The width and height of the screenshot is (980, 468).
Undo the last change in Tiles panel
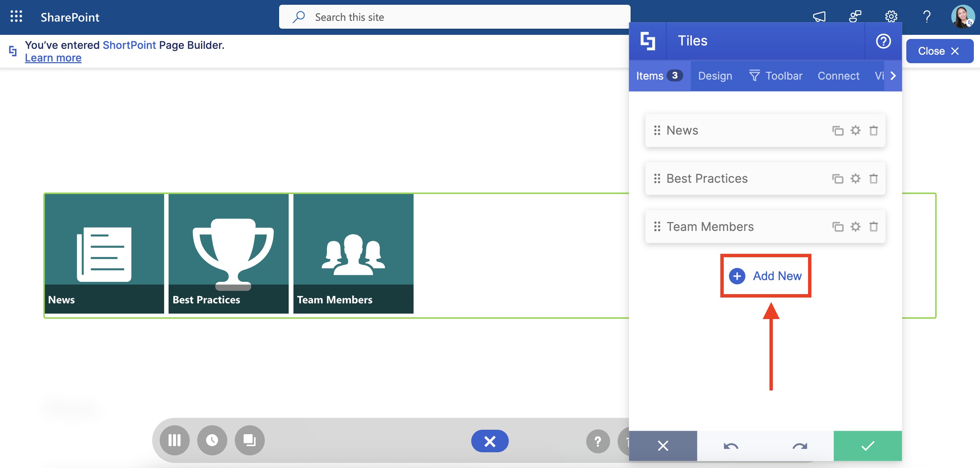point(731,445)
